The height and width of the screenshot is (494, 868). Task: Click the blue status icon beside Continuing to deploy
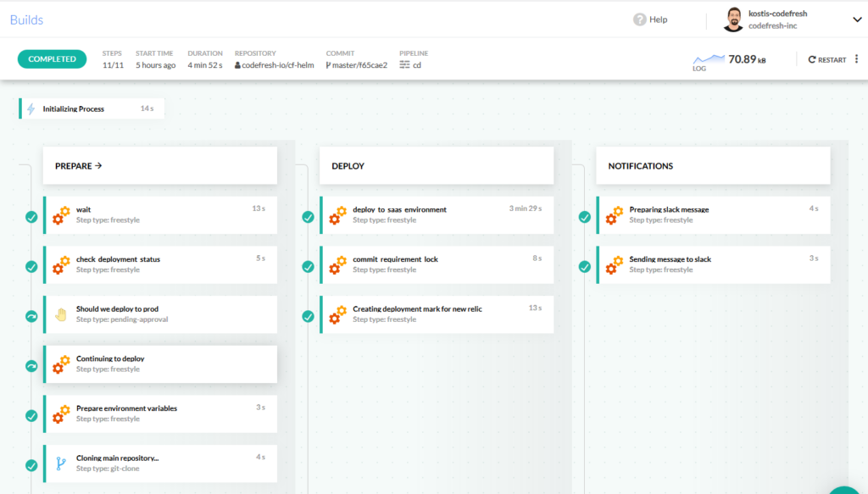[x=31, y=364]
